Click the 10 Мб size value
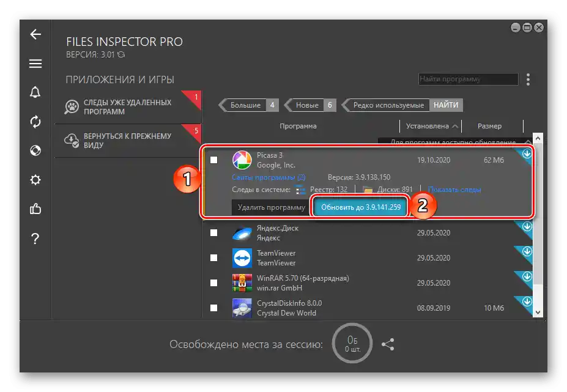The image size is (567, 392). (494, 308)
